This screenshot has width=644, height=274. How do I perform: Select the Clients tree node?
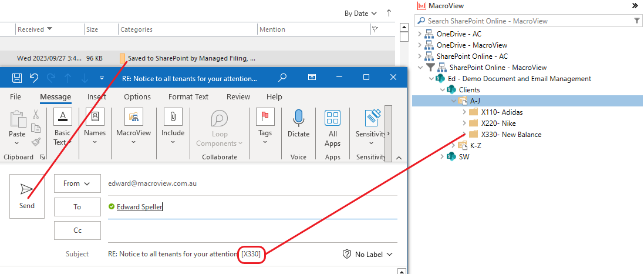(470, 90)
